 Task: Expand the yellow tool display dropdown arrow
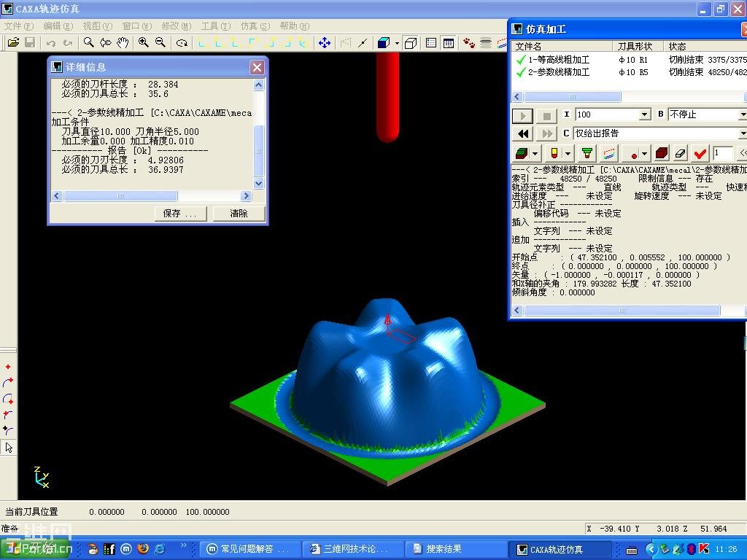568,154
